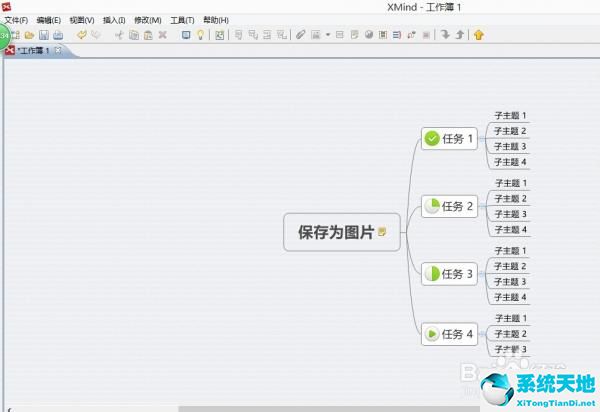Start presentation mode with screen icon
The image size is (600, 412).
click(x=186, y=35)
